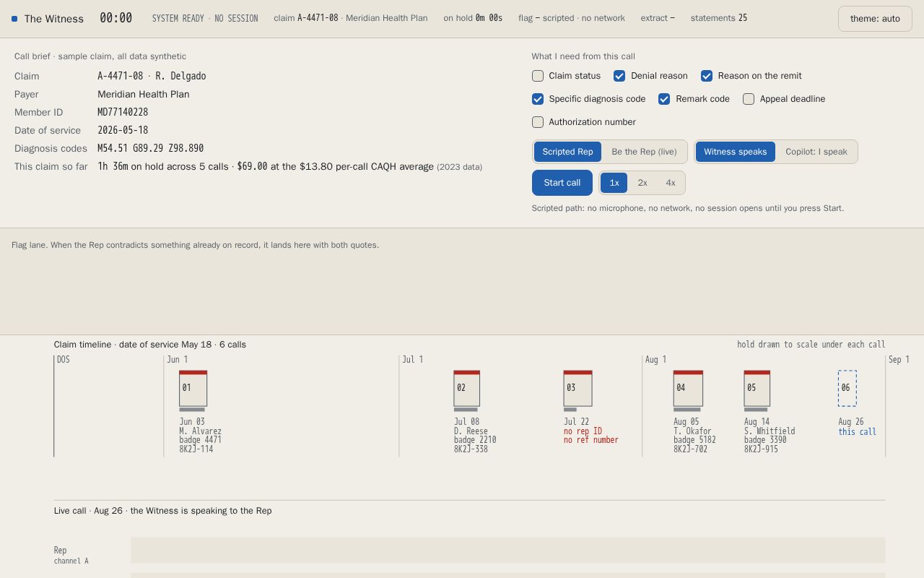Uncheck Denial reason checkbox

click(619, 76)
